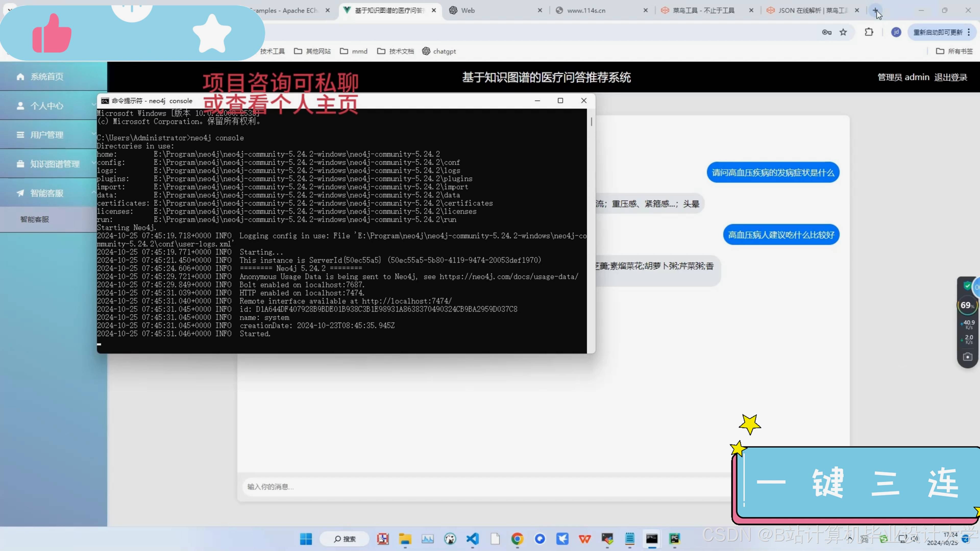Open the chatgpt bookmark
The image size is (980, 551).
coord(439,51)
